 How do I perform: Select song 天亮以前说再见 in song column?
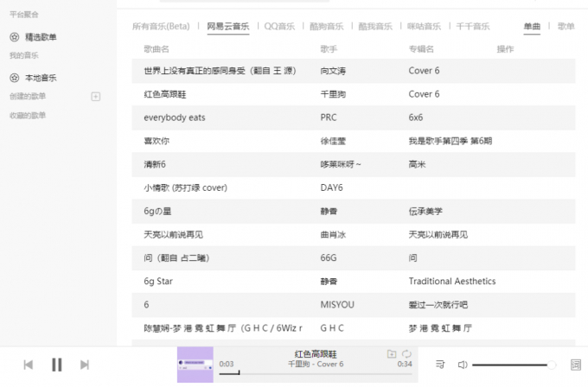[173, 234]
